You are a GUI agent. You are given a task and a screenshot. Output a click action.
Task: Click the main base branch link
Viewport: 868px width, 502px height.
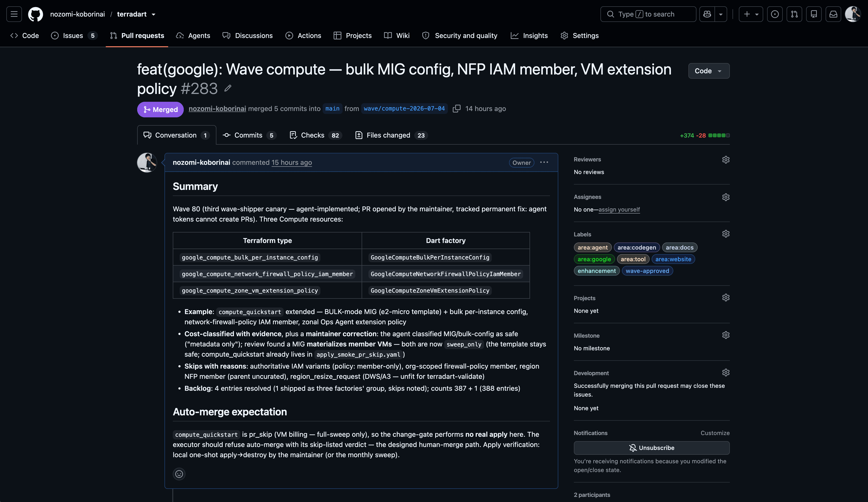(332, 109)
